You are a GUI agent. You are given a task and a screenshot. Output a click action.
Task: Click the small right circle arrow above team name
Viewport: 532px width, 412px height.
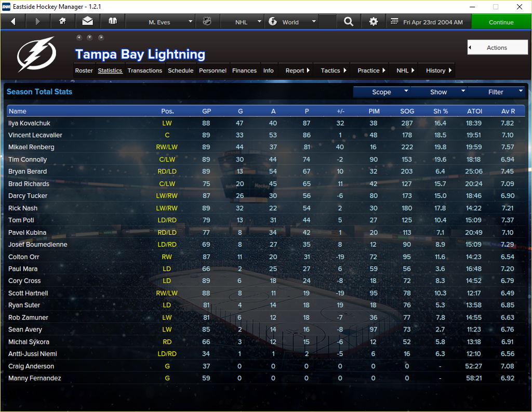point(101,38)
